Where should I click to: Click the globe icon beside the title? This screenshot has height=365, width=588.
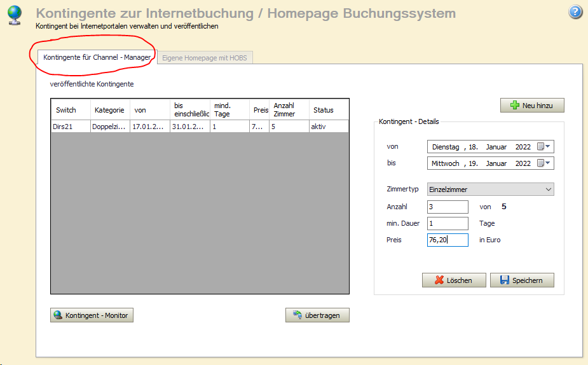(14, 15)
